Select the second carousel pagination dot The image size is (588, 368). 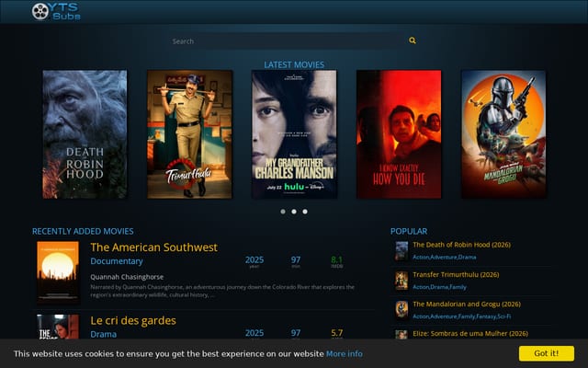(294, 212)
